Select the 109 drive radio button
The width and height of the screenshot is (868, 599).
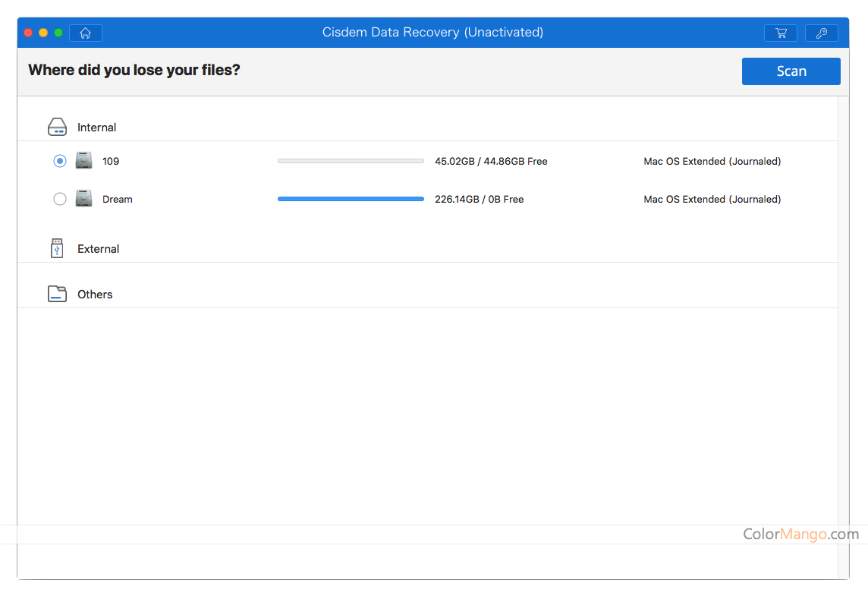(60, 161)
